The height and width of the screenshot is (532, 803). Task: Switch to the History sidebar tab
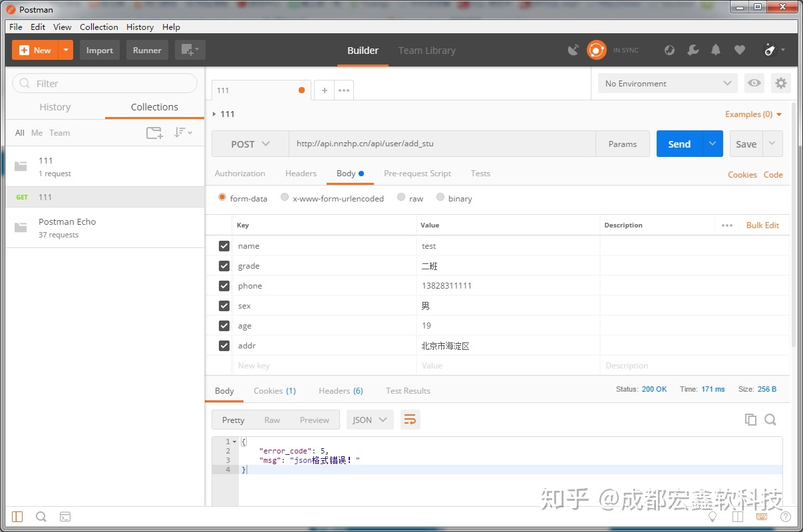point(55,107)
